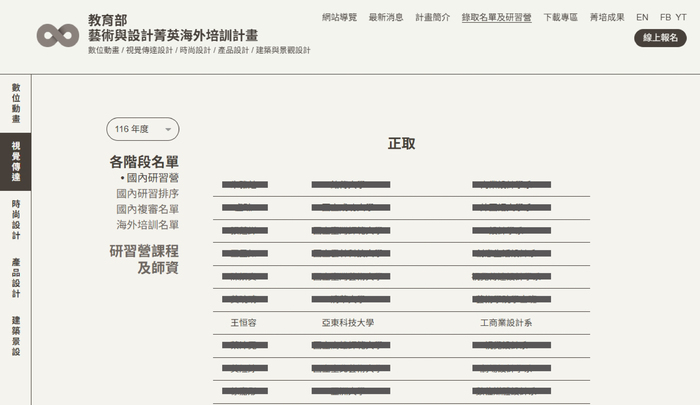This screenshot has height=405, width=700.
Task: Click the 正取 heading
Action: (x=401, y=144)
